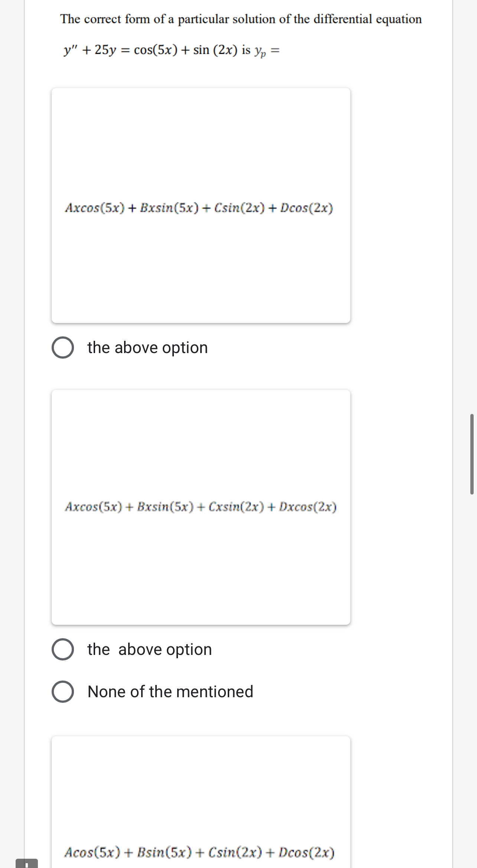This screenshot has width=477, height=868.
Task: Click the 'Dxcos(2x)' term in second formula
Action: click(308, 507)
